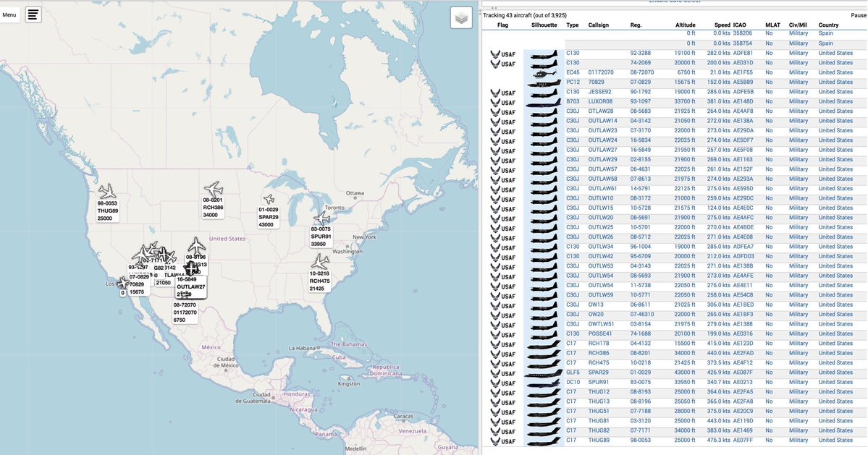Screen dimensions: 868x455
Task: Click the SPAR29 aircraft marker
Action: click(x=269, y=199)
